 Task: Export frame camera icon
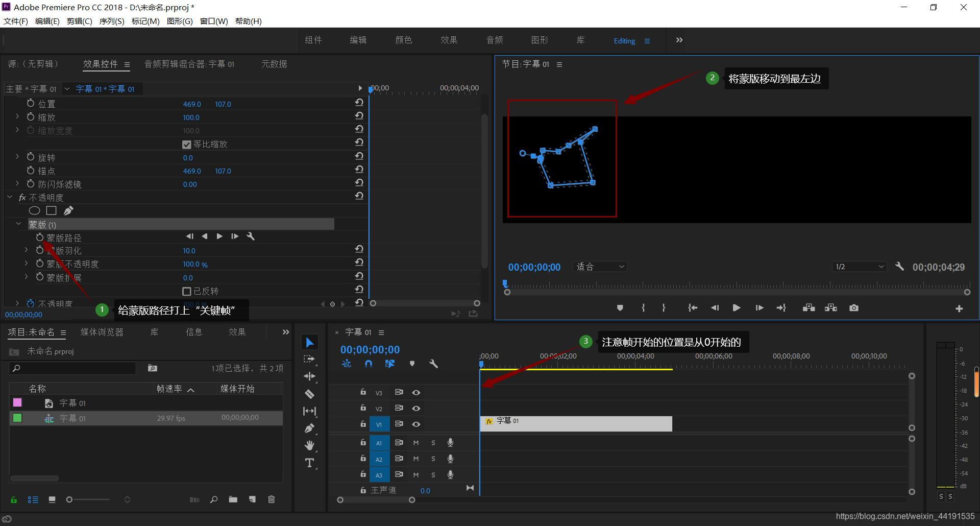tap(854, 308)
